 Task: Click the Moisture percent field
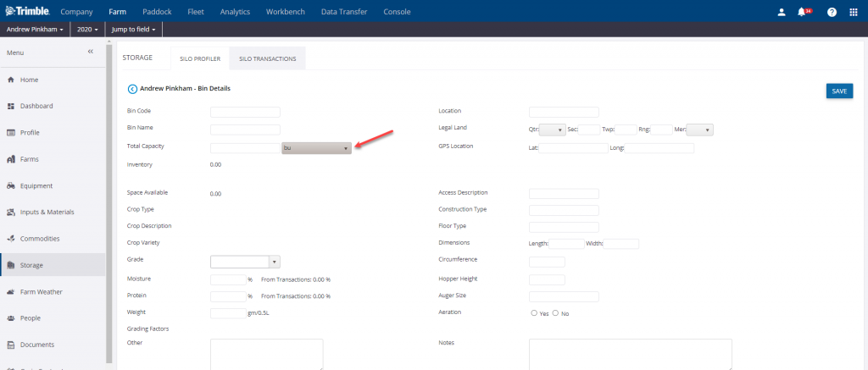228,280
